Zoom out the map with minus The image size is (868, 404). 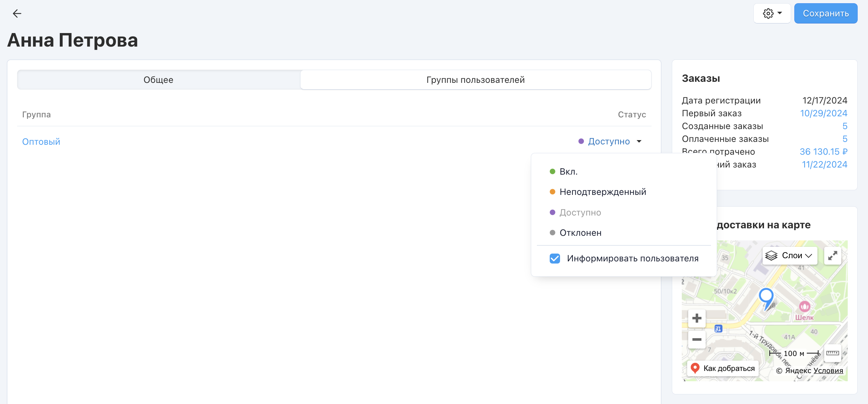click(697, 339)
